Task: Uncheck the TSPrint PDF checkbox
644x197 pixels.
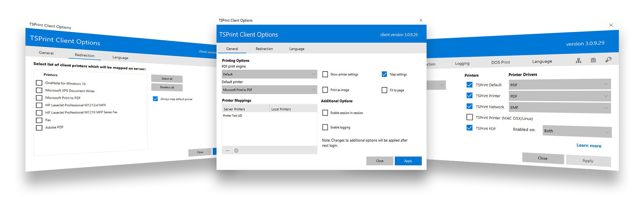Action: click(469, 128)
